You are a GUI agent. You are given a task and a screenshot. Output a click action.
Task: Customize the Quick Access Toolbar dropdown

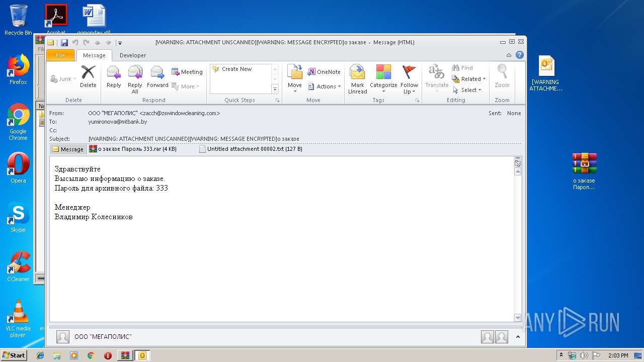coord(120,43)
